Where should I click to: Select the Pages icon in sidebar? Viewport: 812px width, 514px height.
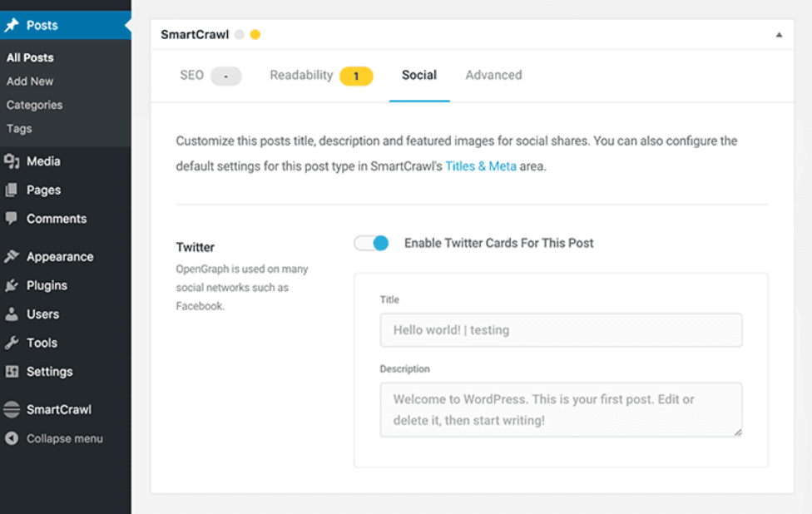tap(12, 190)
